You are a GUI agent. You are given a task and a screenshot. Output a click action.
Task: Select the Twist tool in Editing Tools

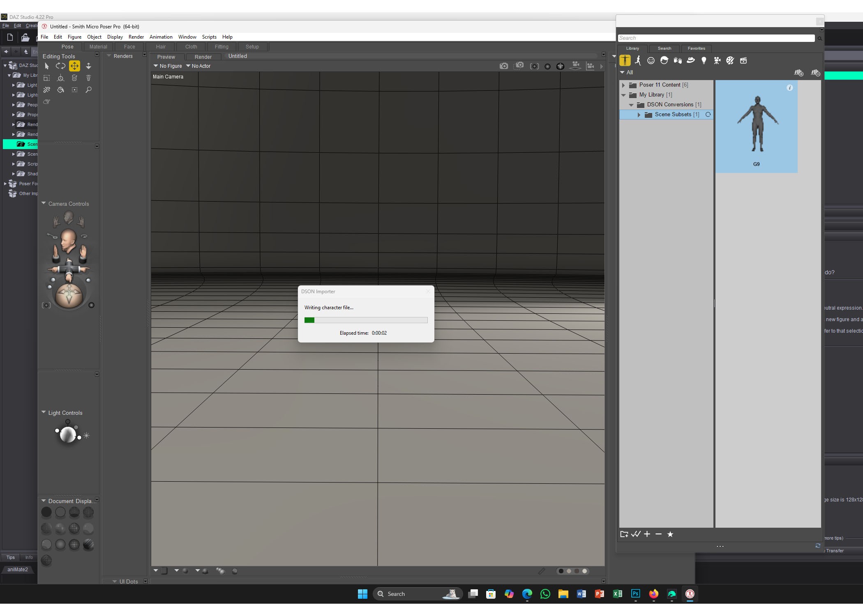click(x=74, y=78)
